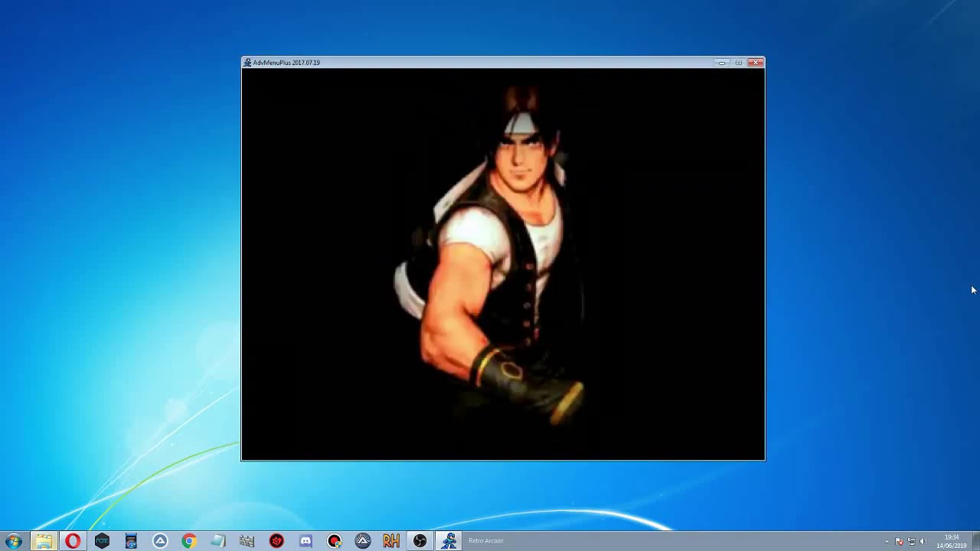Image resolution: width=980 pixels, height=551 pixels.
Task: Minimize the AdvMenuPlus window
Action: (x=722, y=63)
